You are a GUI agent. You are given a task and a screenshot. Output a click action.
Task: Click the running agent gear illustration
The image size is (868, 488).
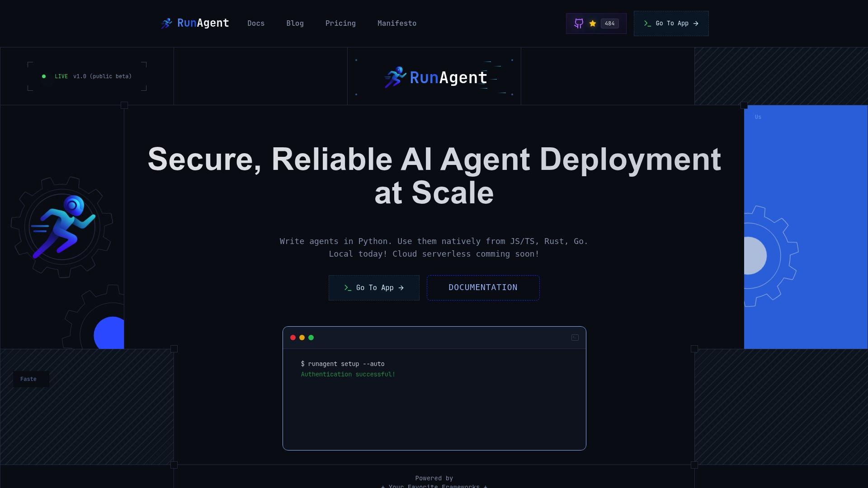pos(62,227)
